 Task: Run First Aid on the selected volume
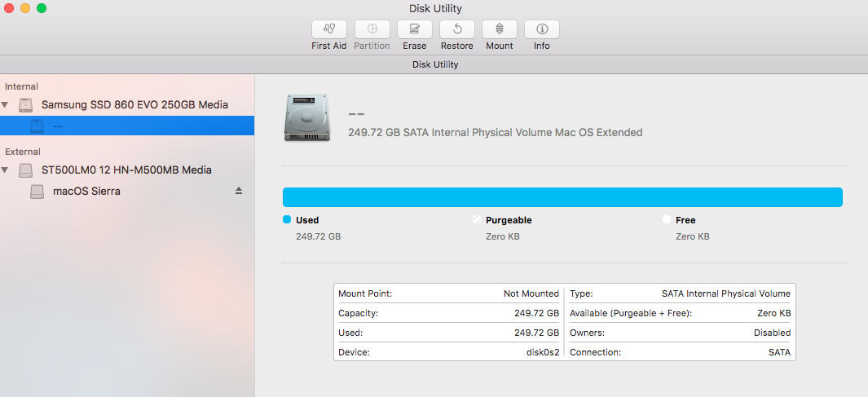328,29
